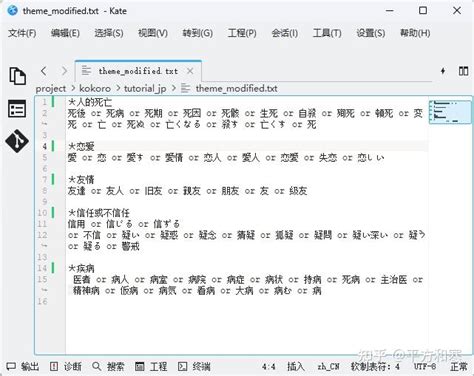
Task: Open the 工程(P) menu
Action: coord(242,33)
